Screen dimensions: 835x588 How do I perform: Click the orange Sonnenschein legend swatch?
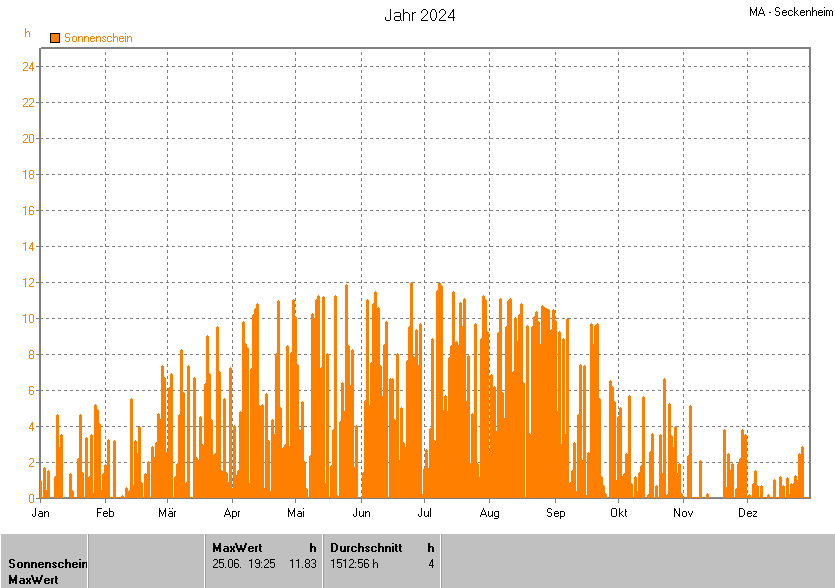tap(55, 38)
